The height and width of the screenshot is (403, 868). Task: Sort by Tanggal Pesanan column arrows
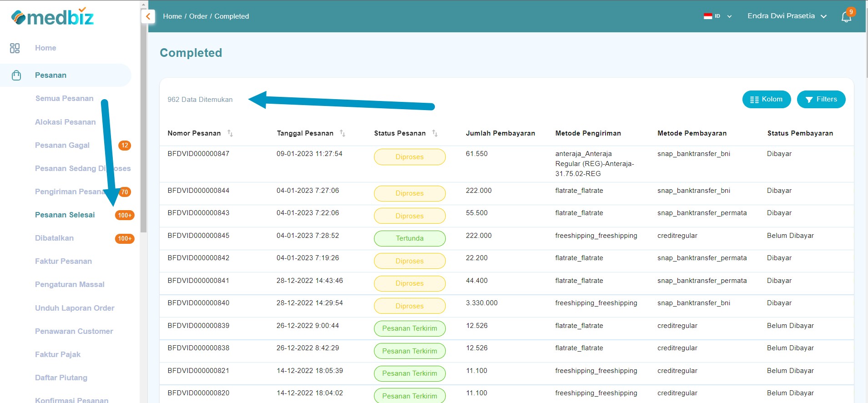(343, 133)
